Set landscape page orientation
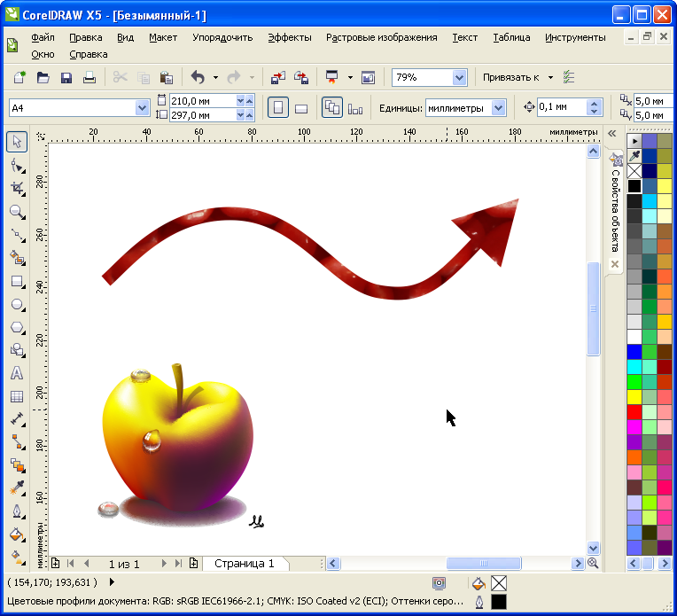Image resolution: width=677 pixels, height=616 pixels. pos(301,108)
